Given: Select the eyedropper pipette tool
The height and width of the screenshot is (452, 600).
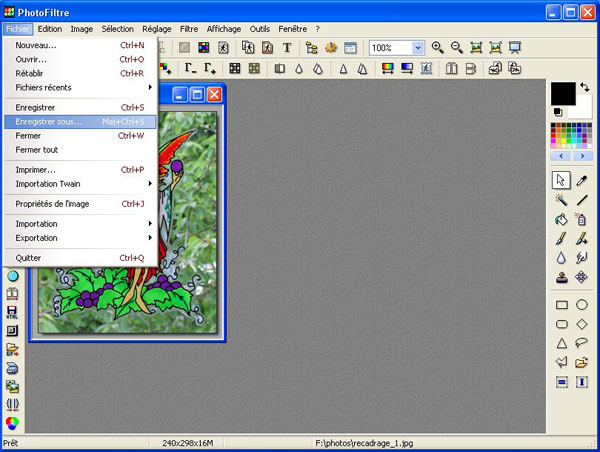Looking at the screenshot, I should click(582, 180).
